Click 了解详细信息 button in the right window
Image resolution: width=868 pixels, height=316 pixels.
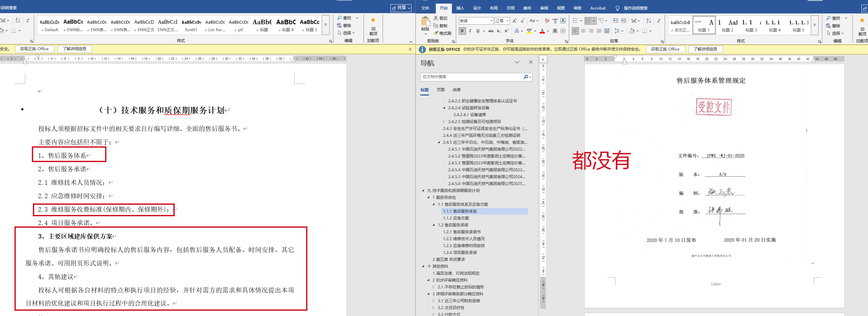point(705,49)
